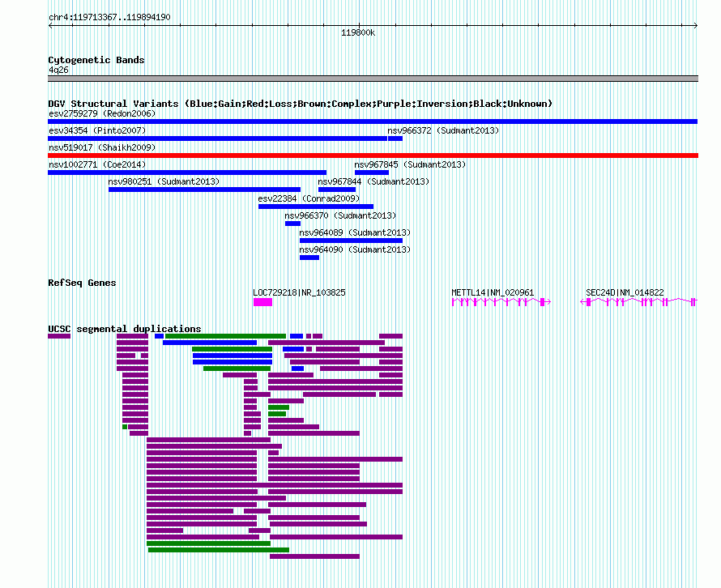The image size is (721, 588).
Task: Click the RefSeq Genes track title
Action: pos(82,283)
